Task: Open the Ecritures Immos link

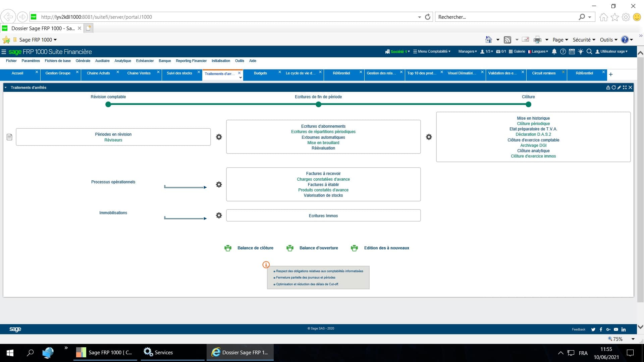Action: point(323,216)
